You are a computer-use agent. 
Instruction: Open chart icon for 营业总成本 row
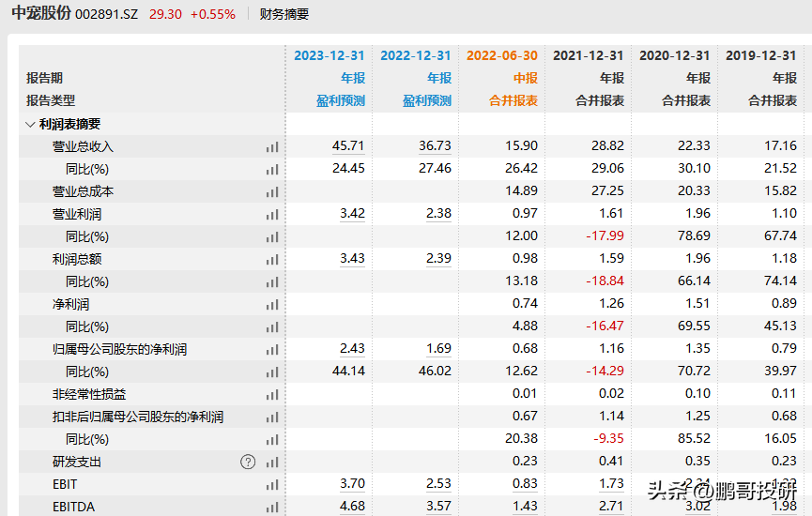(272, 192)
